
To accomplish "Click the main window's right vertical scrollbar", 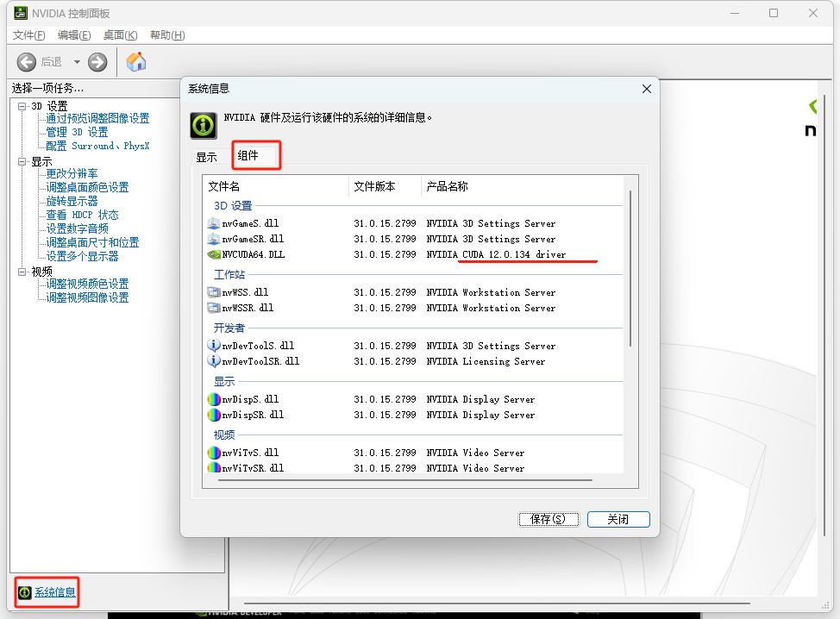I will [824, 316].
